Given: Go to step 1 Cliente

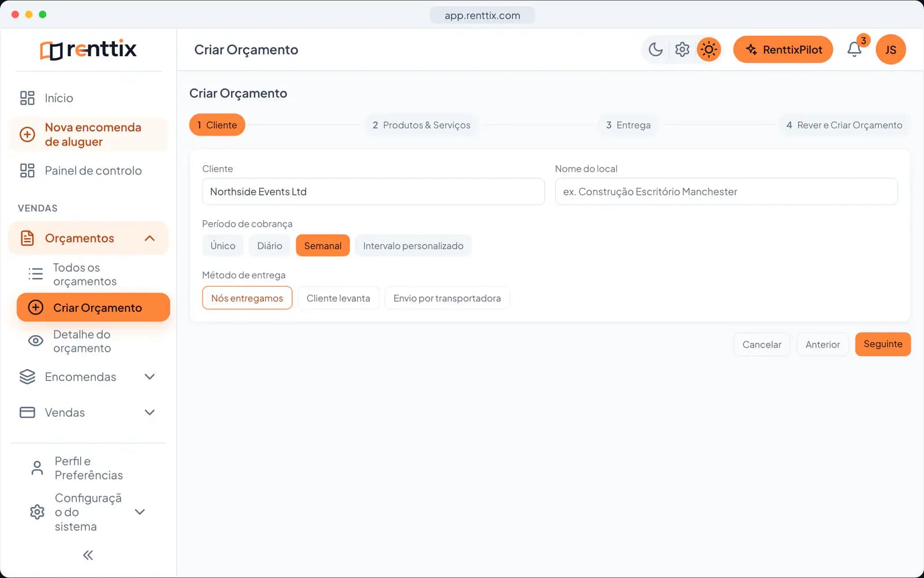Looking at the screenshot, I should click(x=217, y=125).
